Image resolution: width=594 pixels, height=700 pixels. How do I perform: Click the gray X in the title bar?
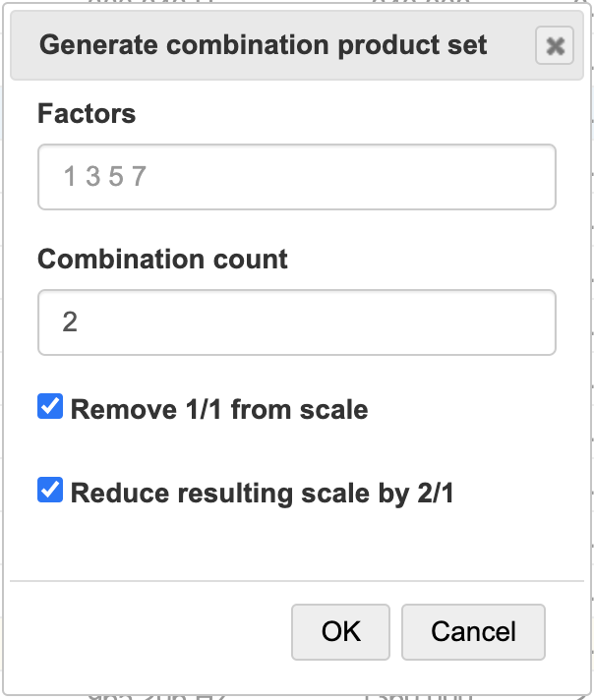pyautogui.click(x=555, y=46)
